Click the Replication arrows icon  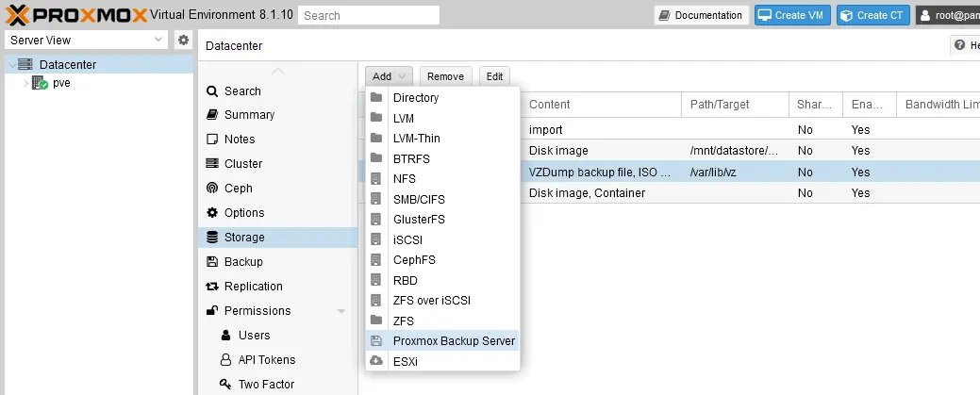pos(212,287)
